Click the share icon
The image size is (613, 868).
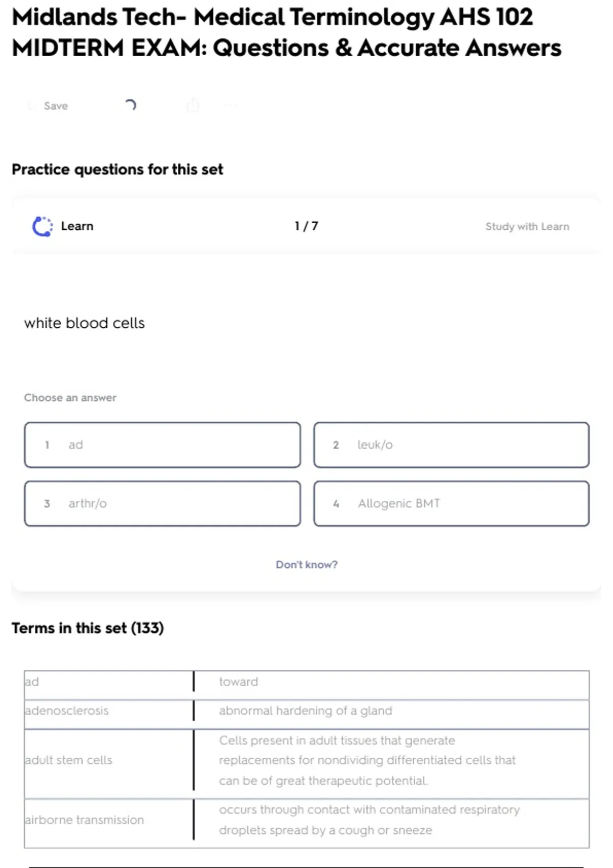click(x=193, y=105)
